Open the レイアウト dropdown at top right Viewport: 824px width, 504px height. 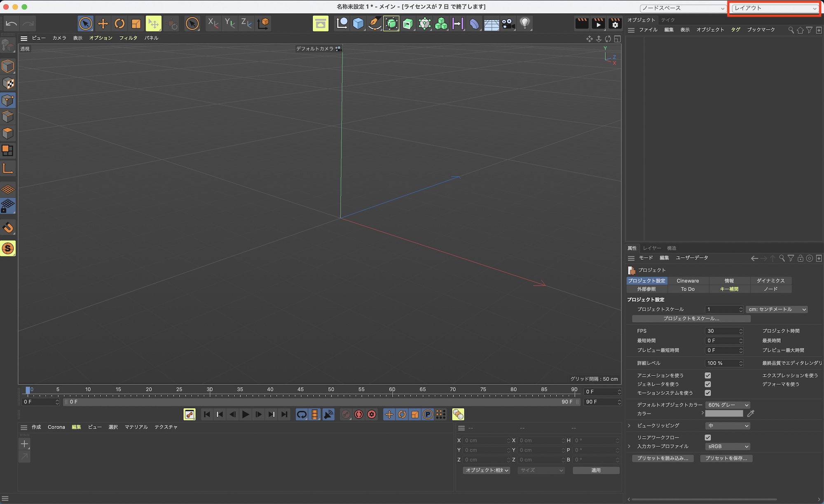coord(774,8)
